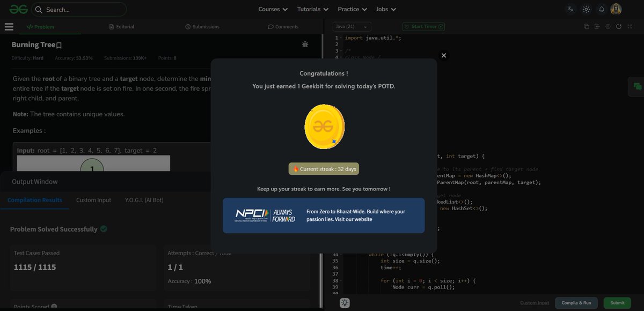Select the Custom Input tab in Output Window
The width and height of the screenshot is (644, 311).
click(x=93, y=200)
